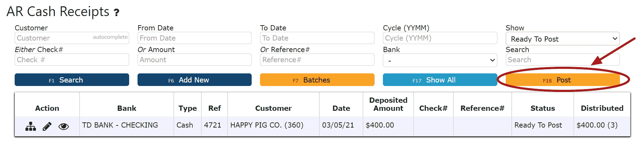This screenshot has width=644, height=144.
Task: Click the blue Search button
Action: [x=72, y=80]
